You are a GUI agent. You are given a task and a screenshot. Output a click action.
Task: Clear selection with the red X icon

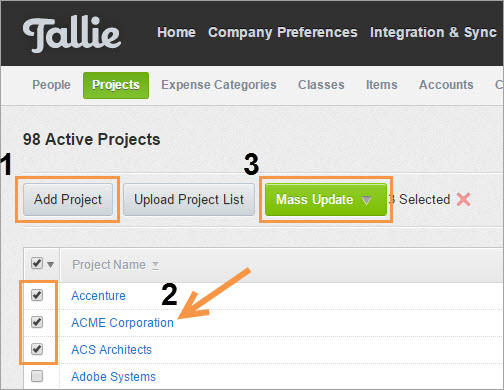coord(463,200)
